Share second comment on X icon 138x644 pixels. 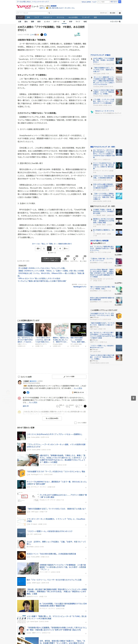pyautogui.click(x=85, y=406)
